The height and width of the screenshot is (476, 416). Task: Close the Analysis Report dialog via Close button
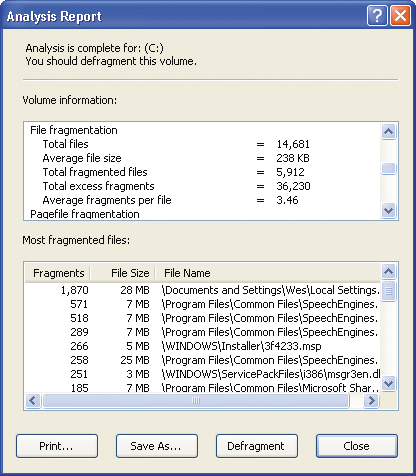click(357, 446)
